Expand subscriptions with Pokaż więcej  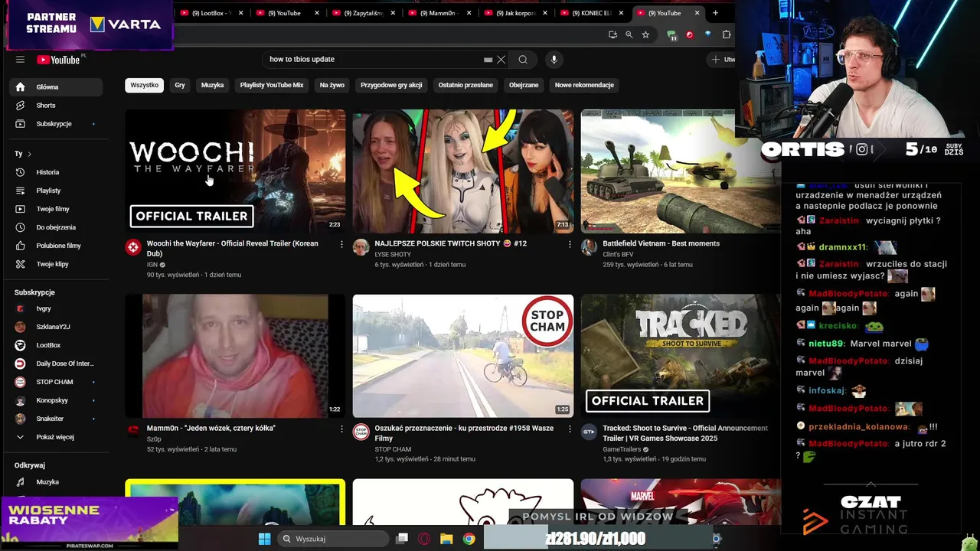pyautogui.click(x=56, y=437)
